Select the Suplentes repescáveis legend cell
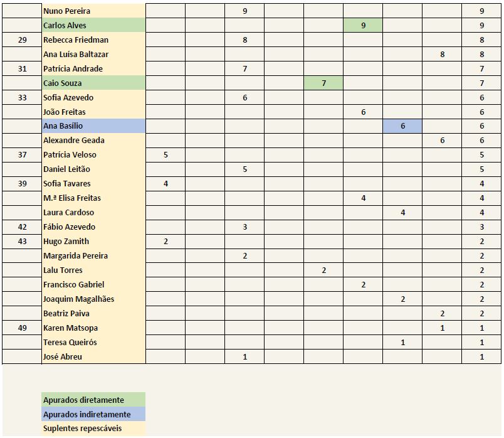504x438 pixels. [x=93, y=428]
